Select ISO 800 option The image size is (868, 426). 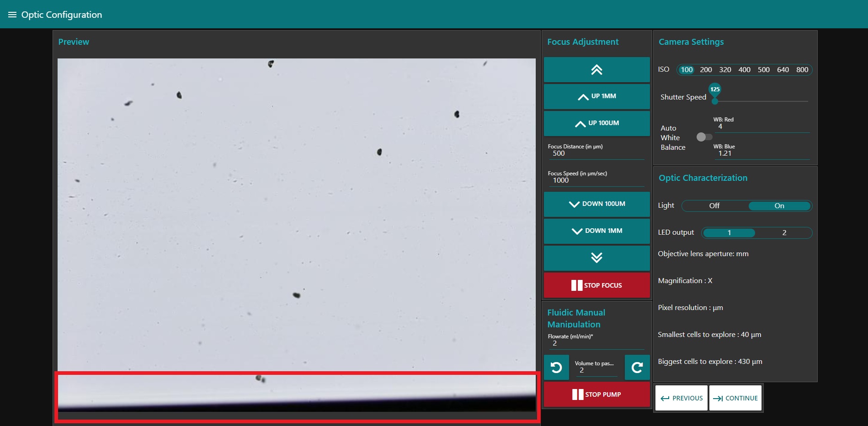[x=802, y=70]
